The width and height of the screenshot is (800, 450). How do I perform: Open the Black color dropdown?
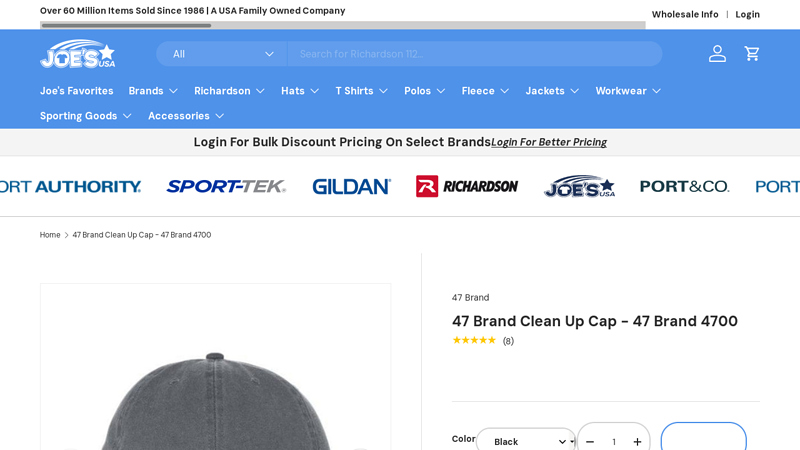click(527, 441)
